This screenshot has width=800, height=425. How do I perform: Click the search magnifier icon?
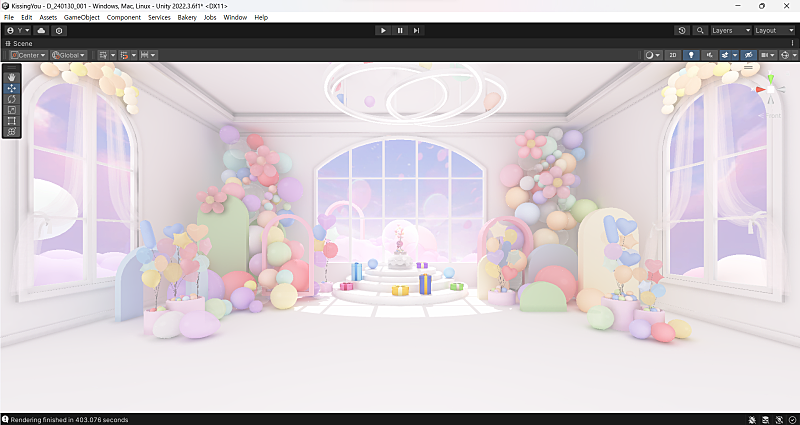click(x=698, y=31)
